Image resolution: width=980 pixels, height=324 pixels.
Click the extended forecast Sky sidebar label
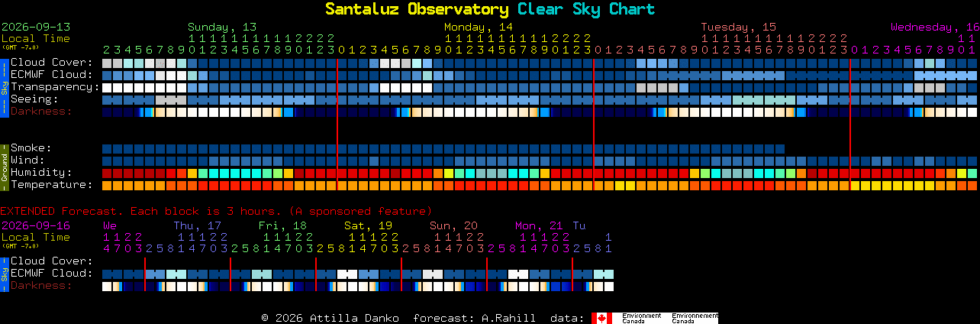tap(4, 273)
